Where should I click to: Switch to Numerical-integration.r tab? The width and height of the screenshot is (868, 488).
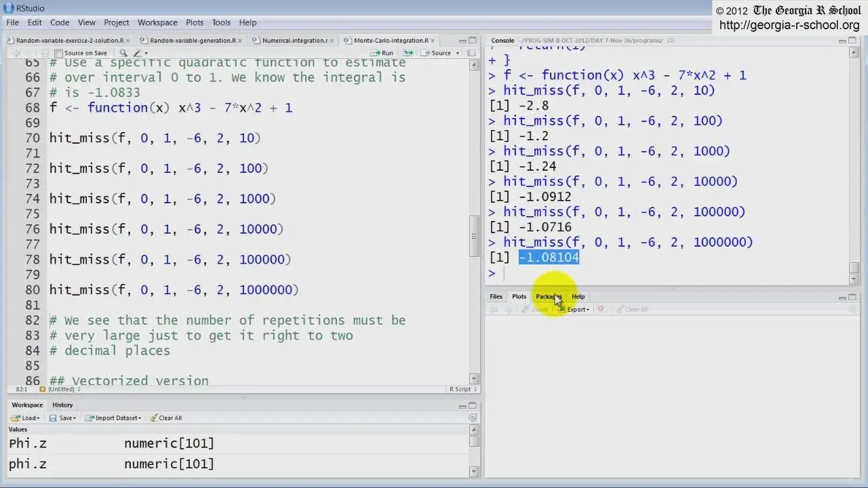(294, 41)
